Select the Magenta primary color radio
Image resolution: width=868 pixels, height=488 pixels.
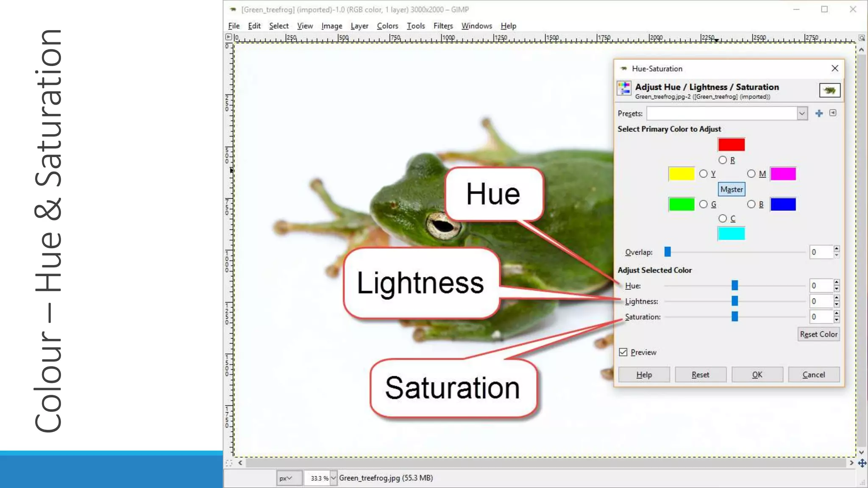coord(751,174)
